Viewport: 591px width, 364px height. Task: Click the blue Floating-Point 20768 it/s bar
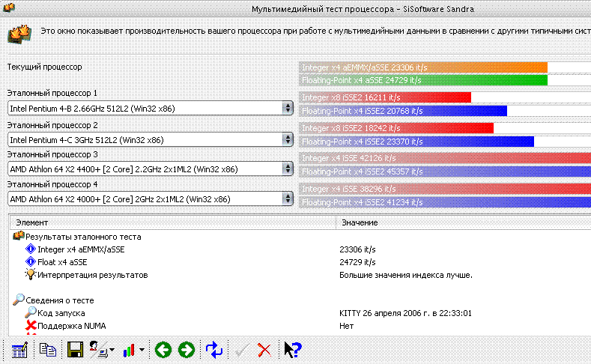403,111
